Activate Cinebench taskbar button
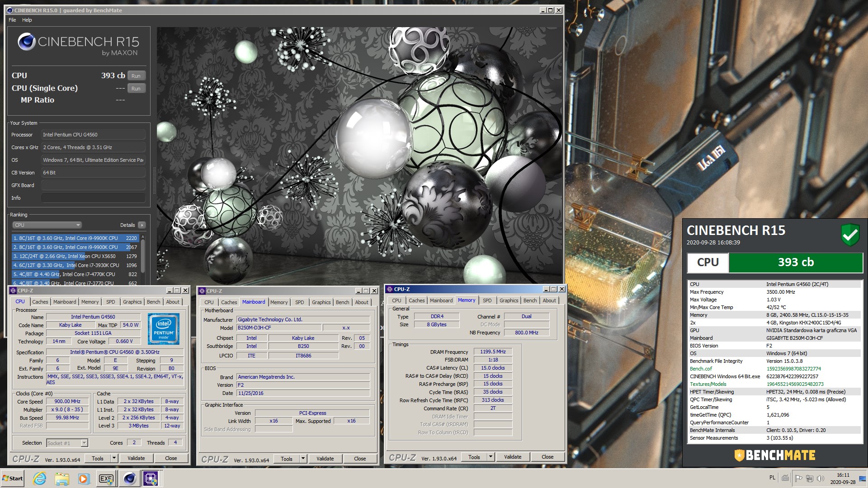868x488 pixels. click(129, 479)
